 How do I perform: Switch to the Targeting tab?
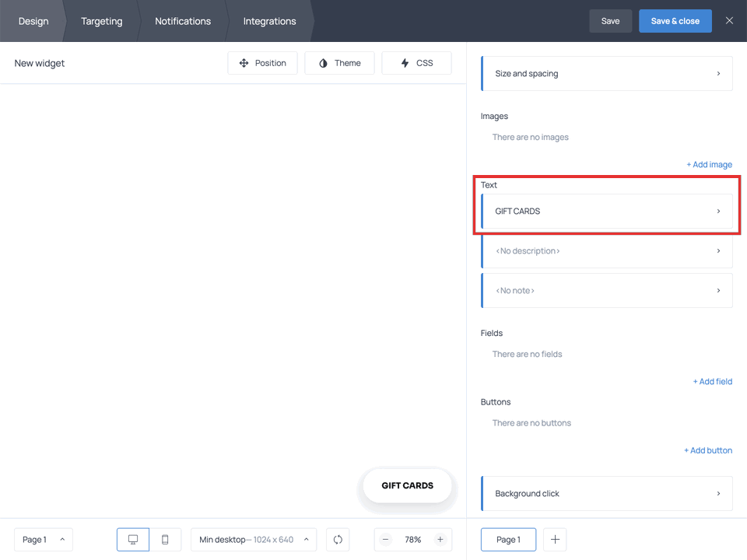[x=101, y=21]
